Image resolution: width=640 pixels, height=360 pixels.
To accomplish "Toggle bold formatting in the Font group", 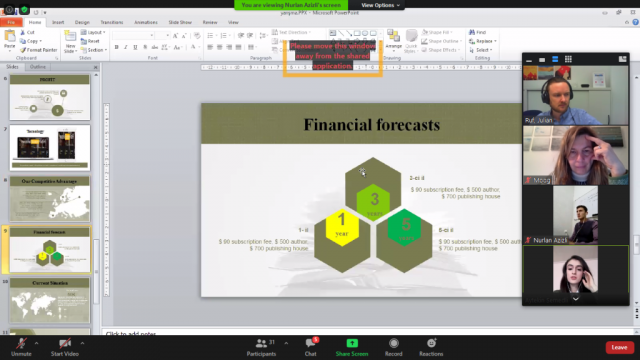I will click(x=116, y=47).
